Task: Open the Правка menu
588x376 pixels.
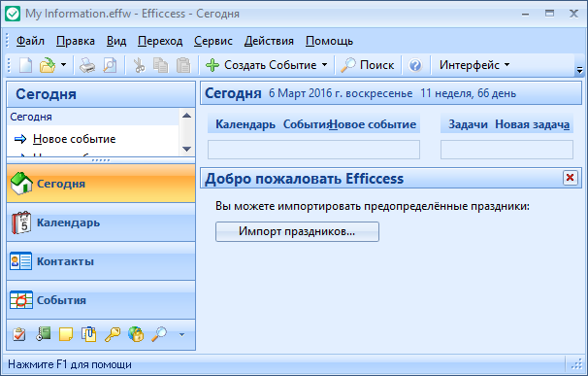Action: [76, 41]
